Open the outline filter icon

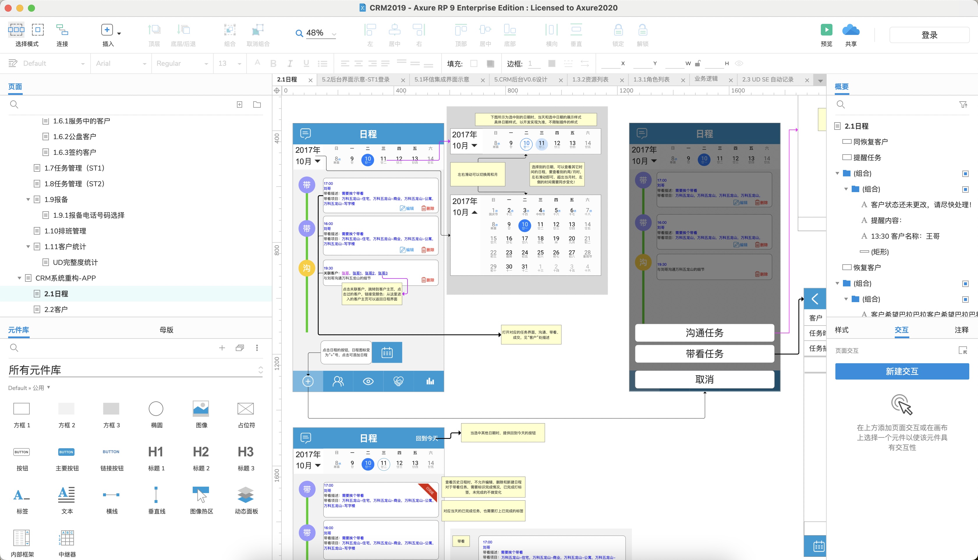963,104
